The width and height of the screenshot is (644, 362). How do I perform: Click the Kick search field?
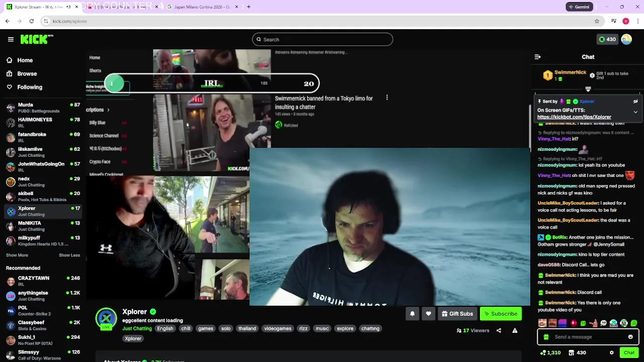pos(323,40)
